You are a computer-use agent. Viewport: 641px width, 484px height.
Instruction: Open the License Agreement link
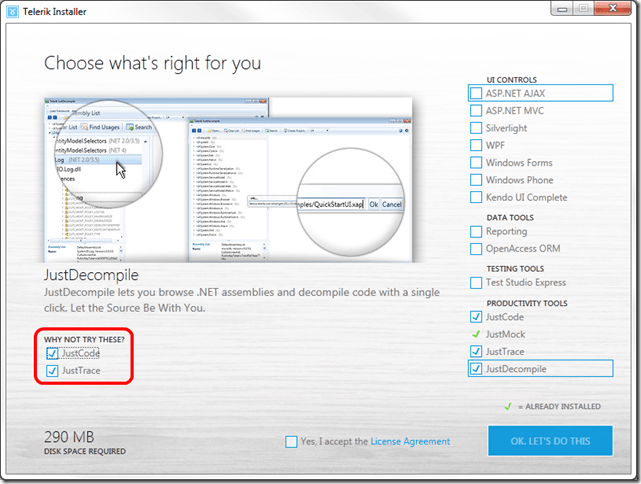tap(410, 441)
